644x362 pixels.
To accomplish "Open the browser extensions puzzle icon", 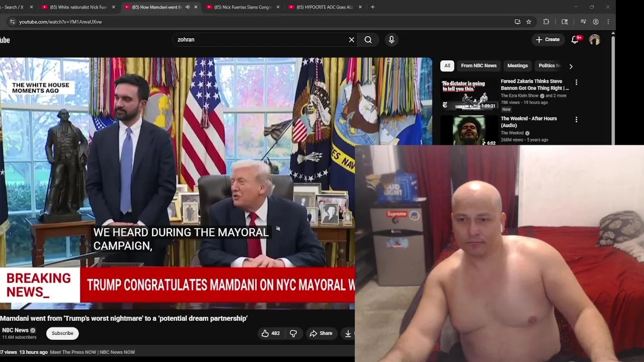I will 546,22.
